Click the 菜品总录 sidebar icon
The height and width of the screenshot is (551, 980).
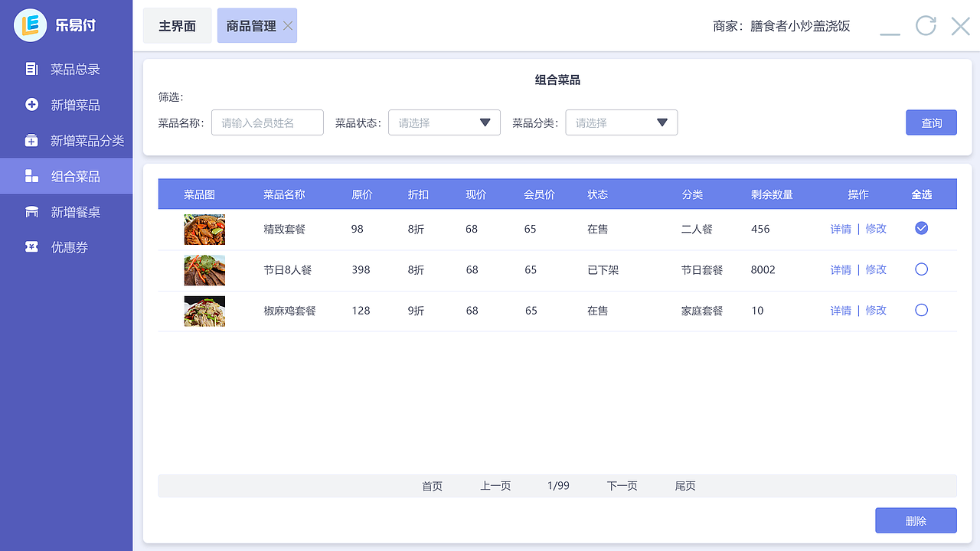pyautogui.click(x=31, y=69)
